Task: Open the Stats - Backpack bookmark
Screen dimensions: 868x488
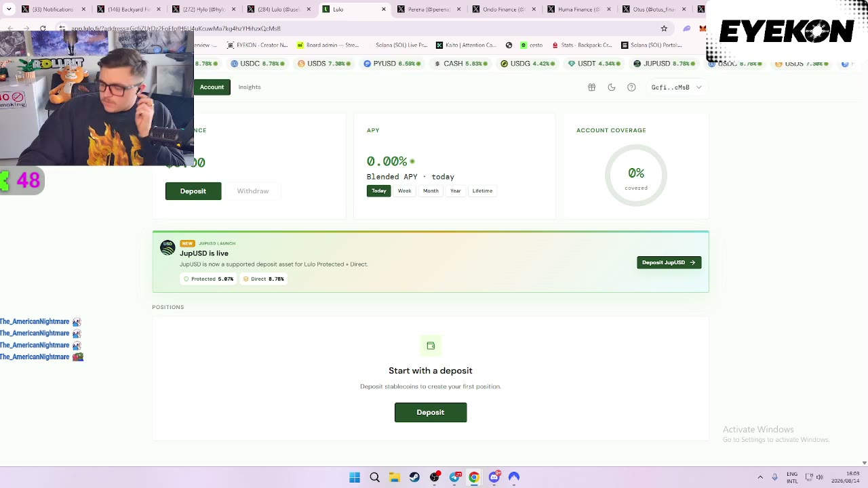Action: (582, 45)
